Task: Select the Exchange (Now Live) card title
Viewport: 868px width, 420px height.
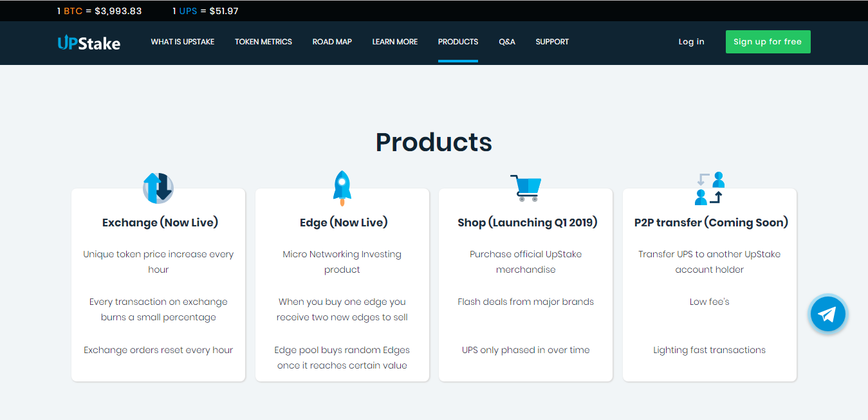Action: [160, 223]
